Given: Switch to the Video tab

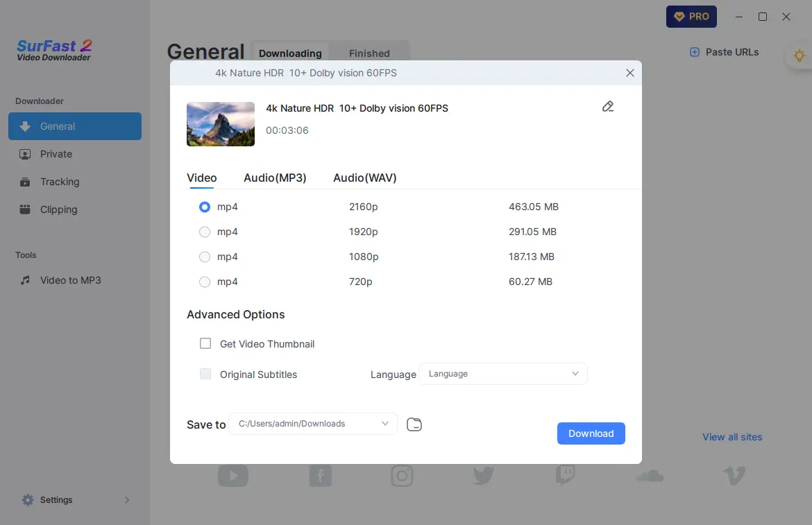Looking at the screenshot, I should [202, 178].
